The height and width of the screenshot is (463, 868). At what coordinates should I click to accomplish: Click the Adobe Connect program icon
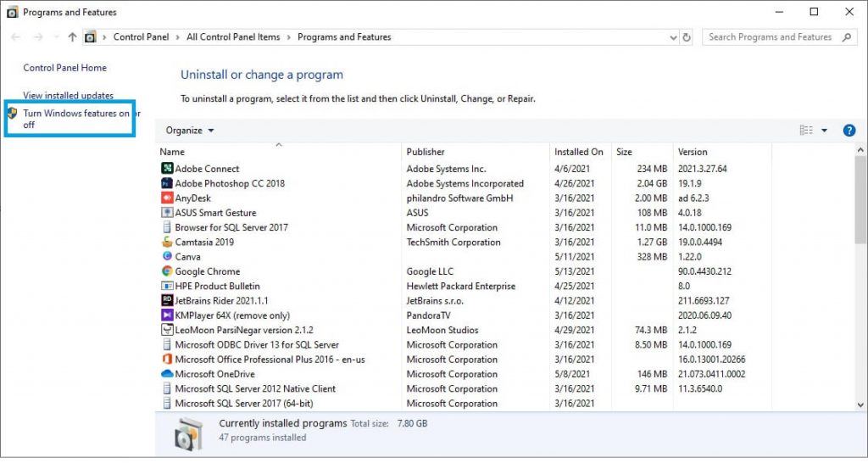(x=167, y=169)
